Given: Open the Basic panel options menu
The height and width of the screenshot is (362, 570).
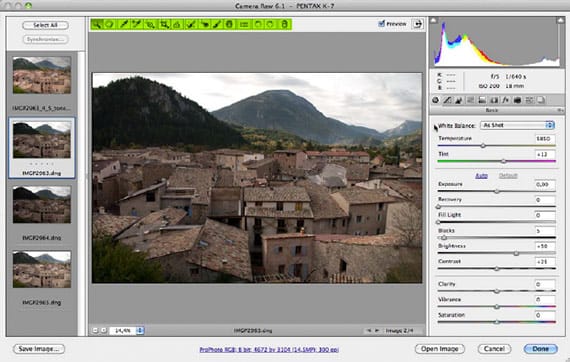Looking at the screenshot, I should (x=560, y=110).
